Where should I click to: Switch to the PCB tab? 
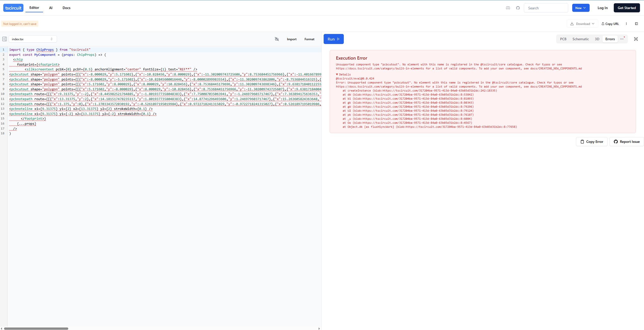click(563, 39)
